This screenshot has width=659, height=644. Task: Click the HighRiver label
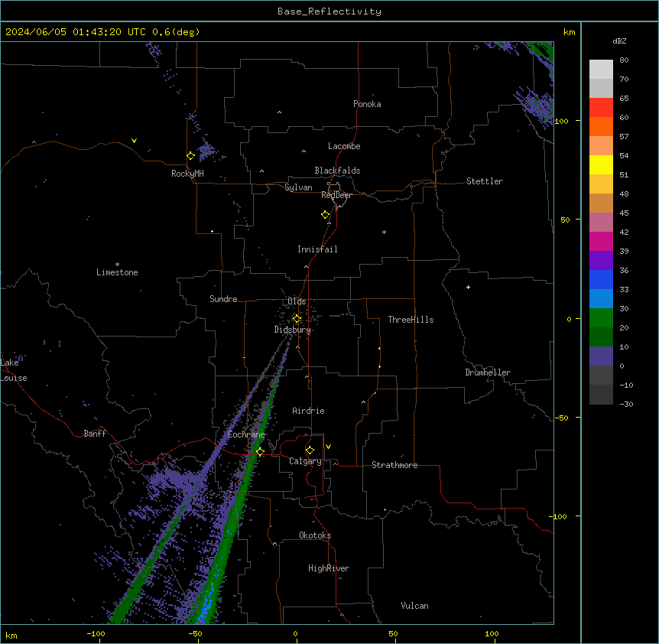pyautogui.click(x=329, y=568)
